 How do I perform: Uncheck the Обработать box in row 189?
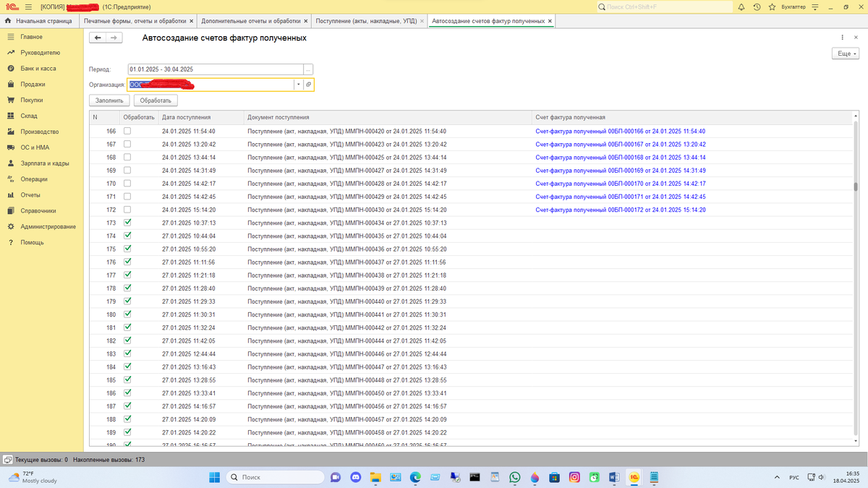click(127, 432)
